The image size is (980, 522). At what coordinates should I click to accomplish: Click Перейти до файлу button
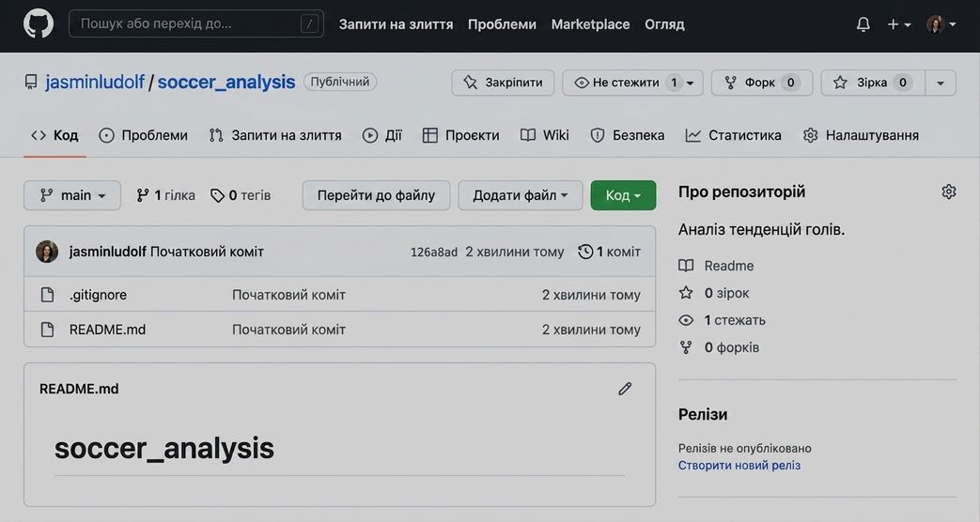click(x=376, y=195)
